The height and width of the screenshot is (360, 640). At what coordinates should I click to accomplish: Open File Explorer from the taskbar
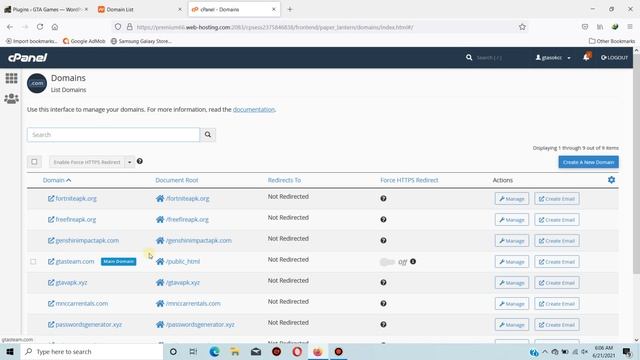point(235,351)
